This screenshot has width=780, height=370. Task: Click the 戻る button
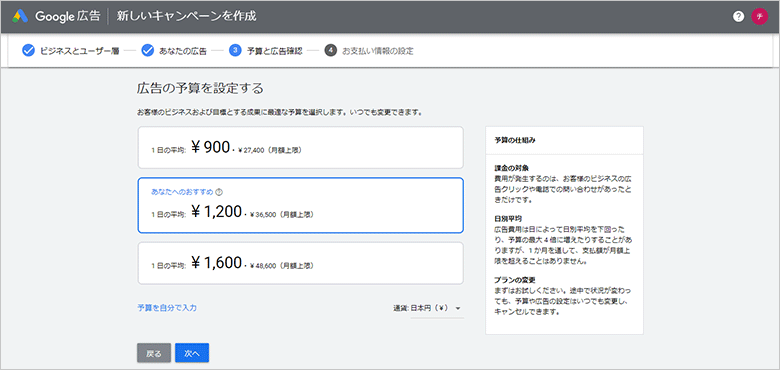click(154, 353)
